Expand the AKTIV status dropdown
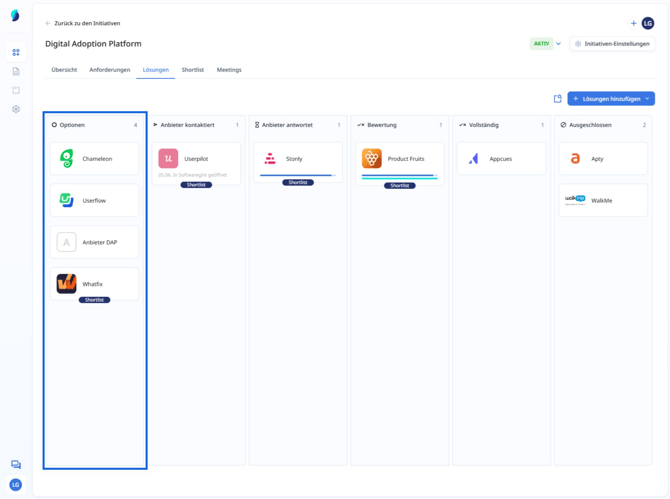The image size is (670, 499). click(x=558, y=44)
